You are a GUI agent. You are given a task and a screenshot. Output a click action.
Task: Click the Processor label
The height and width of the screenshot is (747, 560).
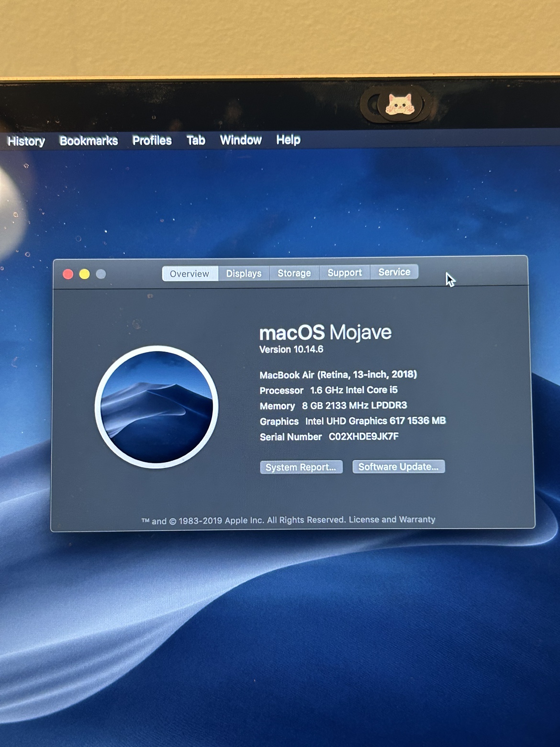pyautogui.click(x=281, y=391)
